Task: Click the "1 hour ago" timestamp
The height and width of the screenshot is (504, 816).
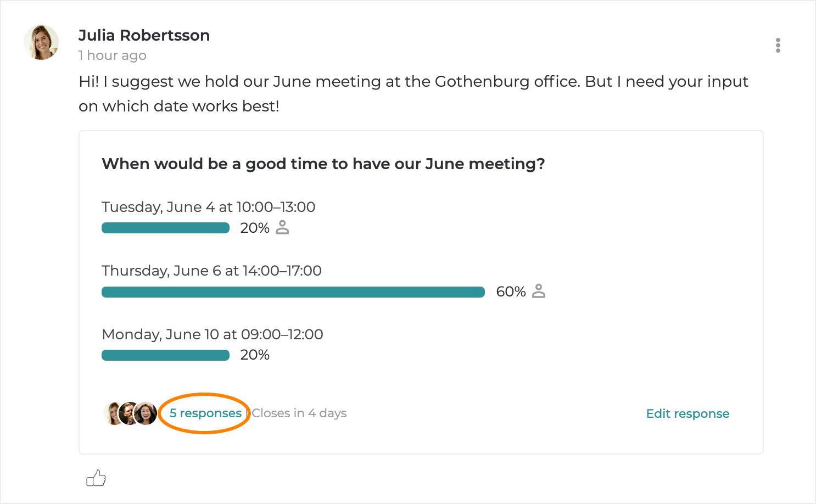Action: (113, 55)
